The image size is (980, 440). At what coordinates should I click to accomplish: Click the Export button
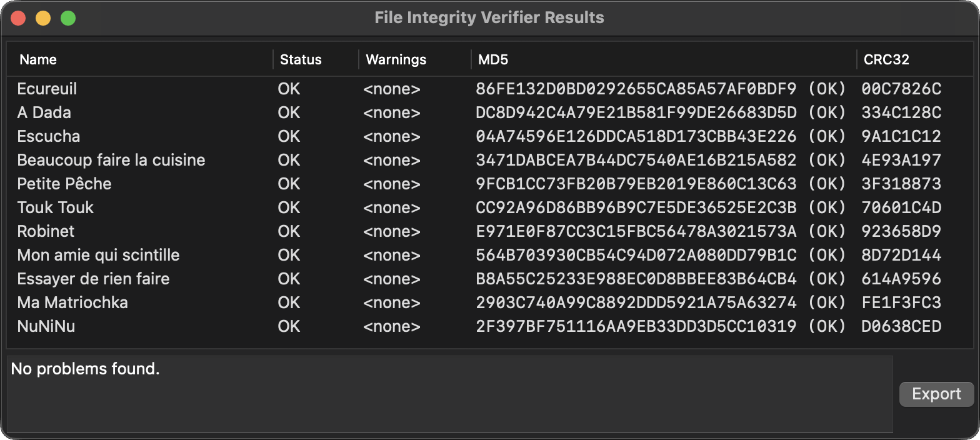pos(936,394)
